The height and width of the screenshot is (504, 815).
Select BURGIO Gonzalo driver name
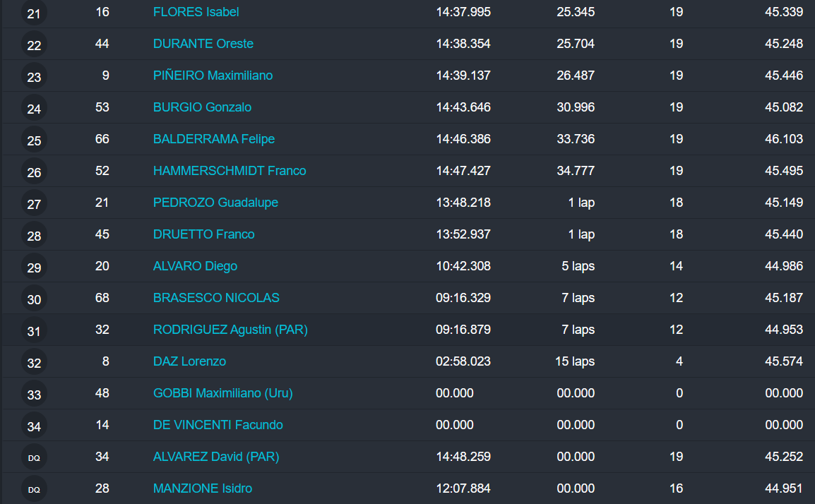202,107
